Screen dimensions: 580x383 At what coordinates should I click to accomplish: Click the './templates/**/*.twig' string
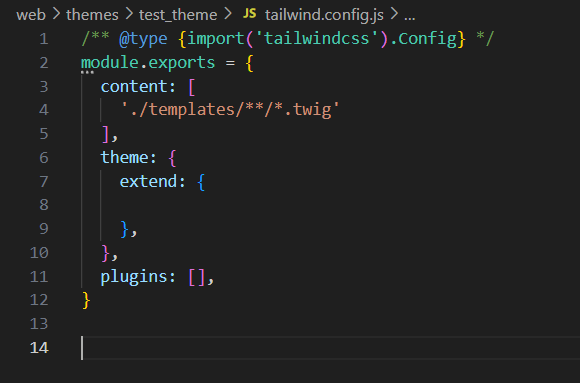point(230,110)
